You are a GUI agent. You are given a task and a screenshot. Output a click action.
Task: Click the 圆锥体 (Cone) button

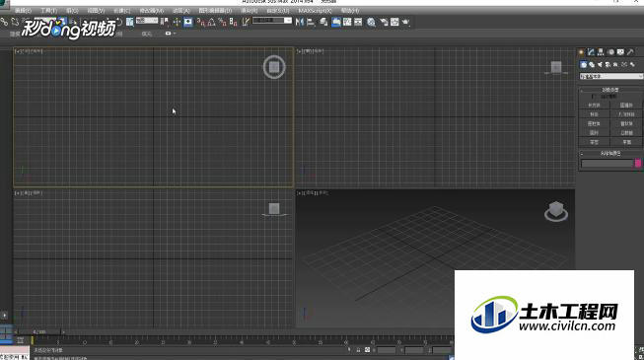626,106
